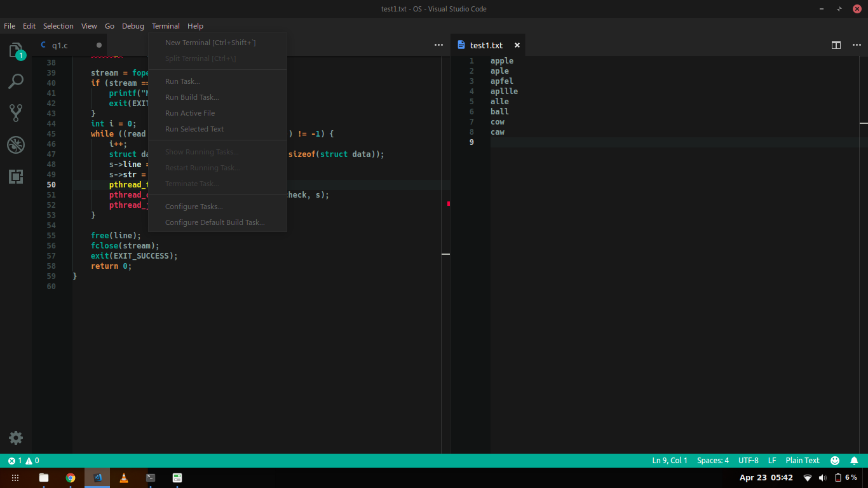The width and height of the screenshot is (868, 488).
Task: Change end of line sequence LF
Action: pos(772,461)
